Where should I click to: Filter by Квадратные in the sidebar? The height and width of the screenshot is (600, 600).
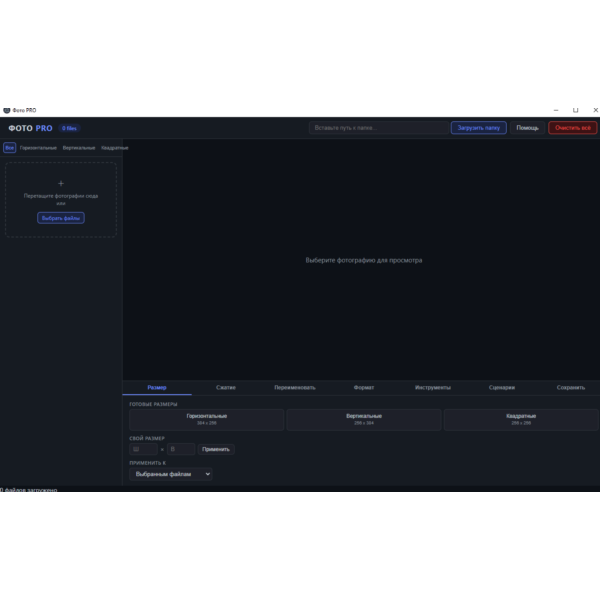pos(114,148)
